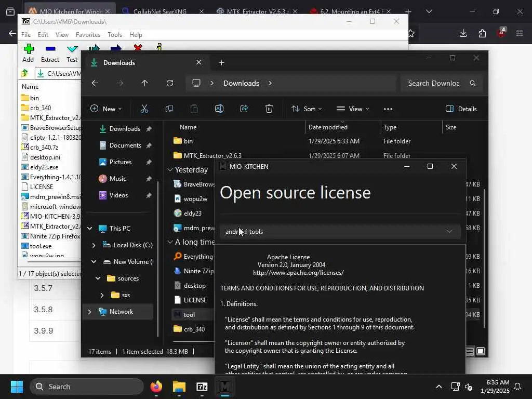Image resolution: width=532 pixels, height=399 pixels.
Task: Go back in Explorer Downloads window
Action: [x=95, y=83]
